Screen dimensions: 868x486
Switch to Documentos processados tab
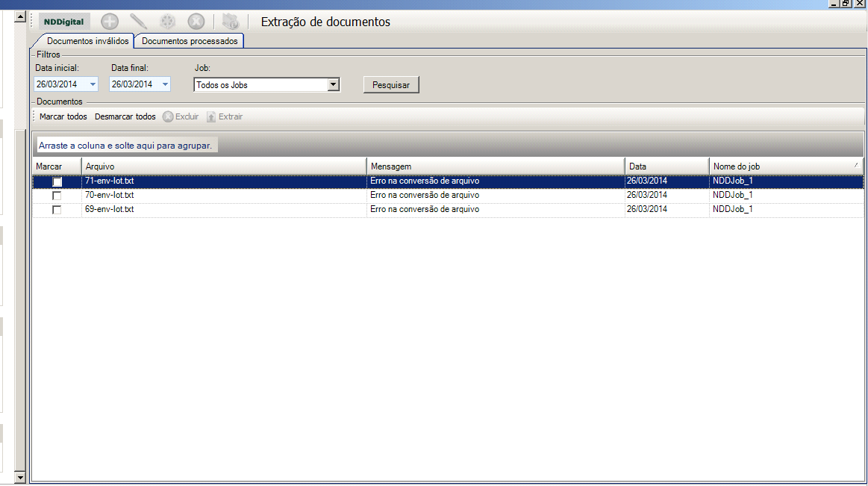tap(190, 41)
